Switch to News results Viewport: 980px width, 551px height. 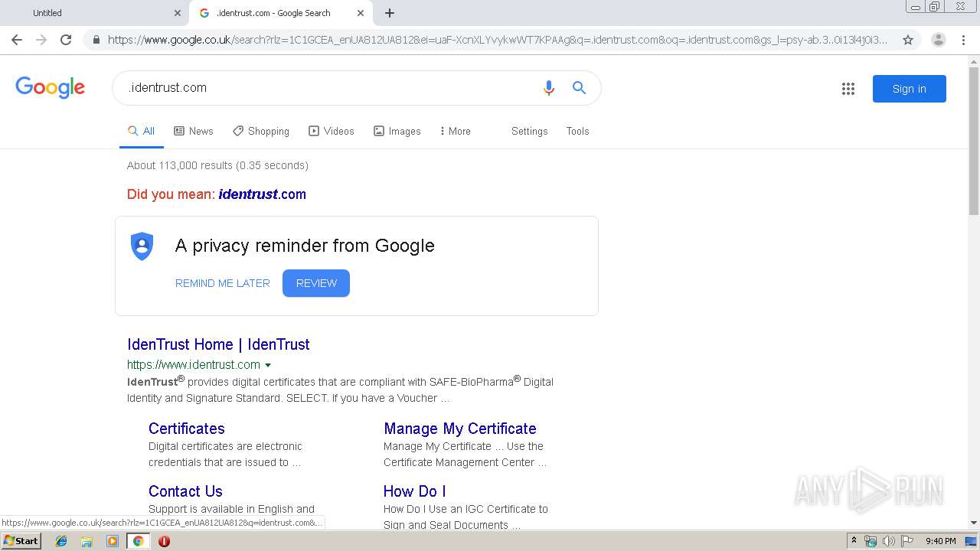coord(194,132)
